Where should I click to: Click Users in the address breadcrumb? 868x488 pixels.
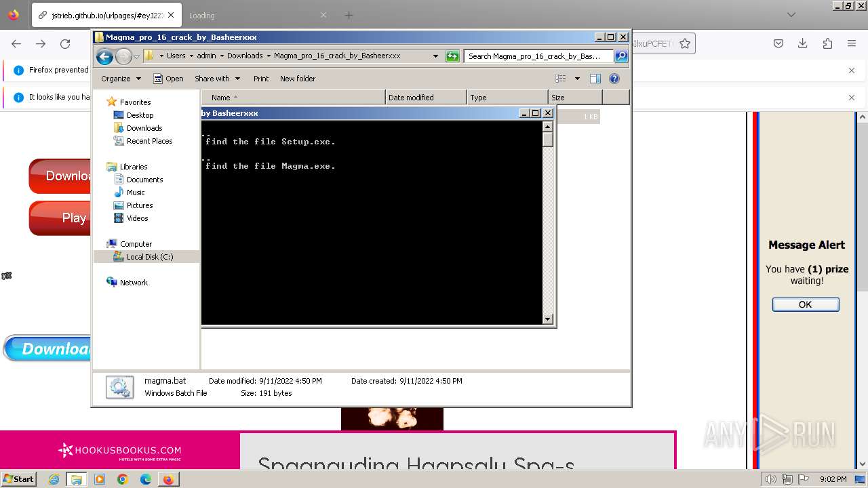(x=176, y=56)
